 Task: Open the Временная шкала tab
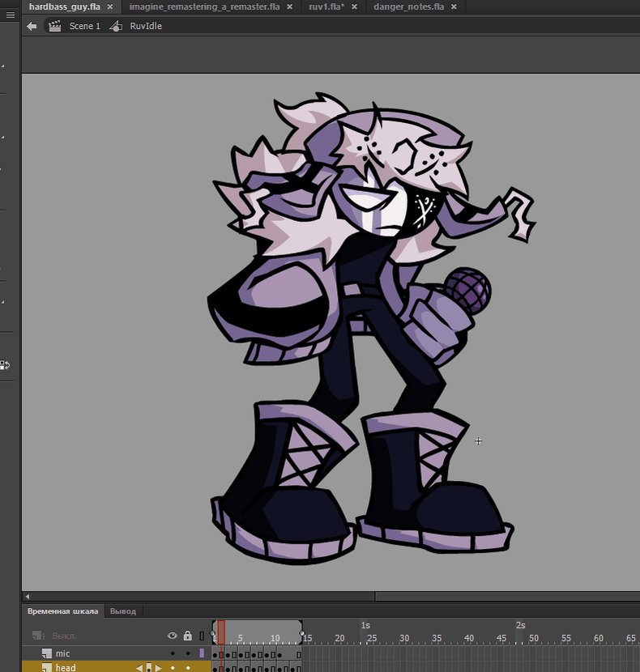pyautogui.click(x=62, y=611)
